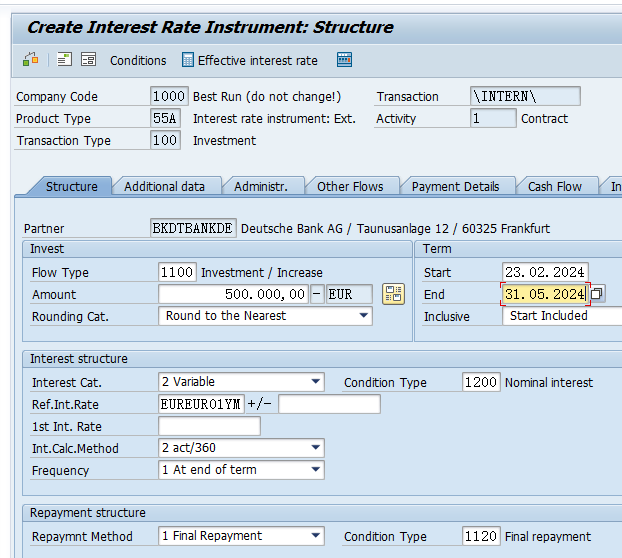The image size is (622, 558).
Task: Switch to the Payment Details tab
Action: [x=455, y=186]
